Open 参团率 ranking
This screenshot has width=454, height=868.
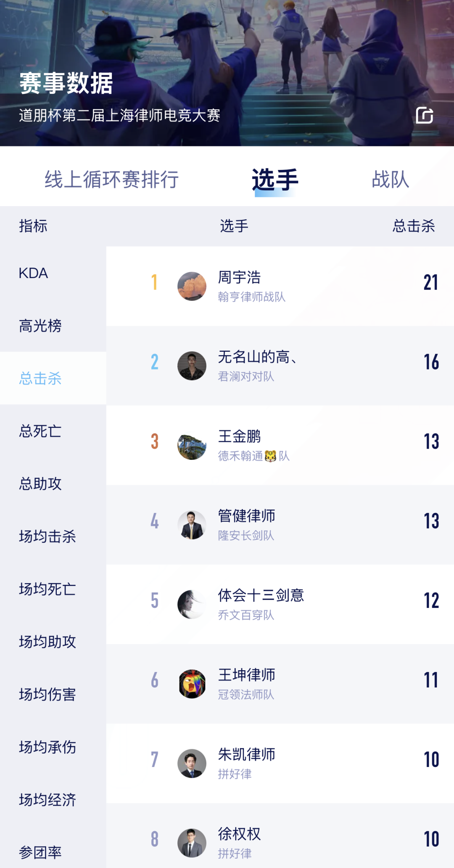40,852
